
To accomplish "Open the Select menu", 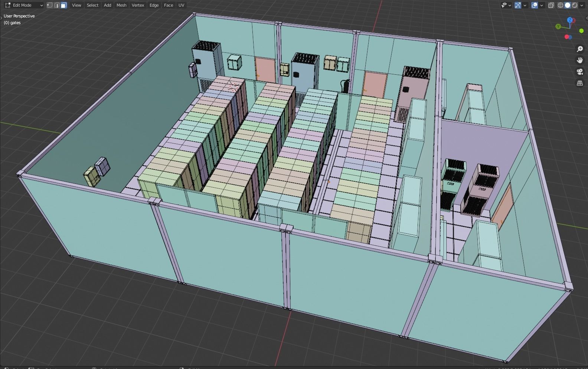I will click(93, 5).
